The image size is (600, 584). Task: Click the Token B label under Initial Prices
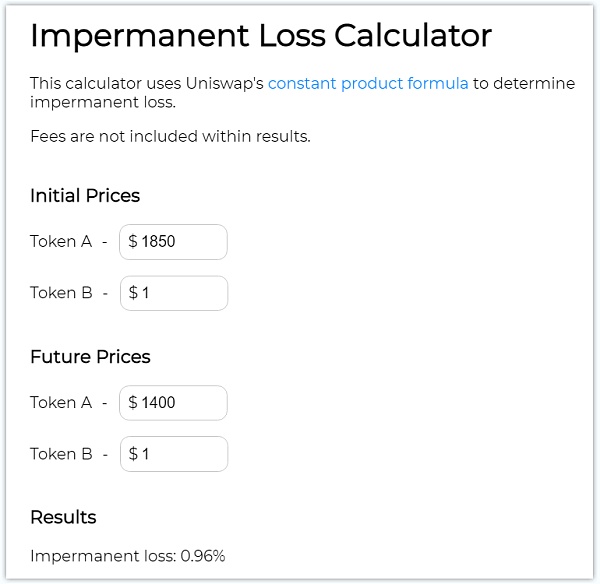[61, 293]
